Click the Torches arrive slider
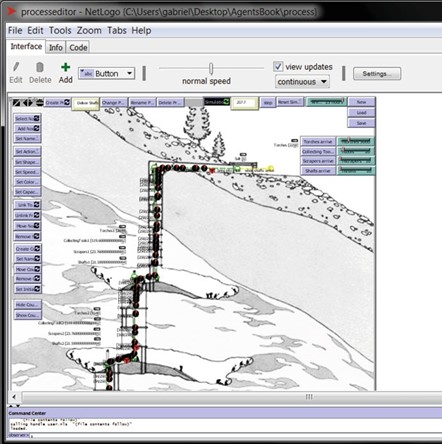 (x=356, y=141)
